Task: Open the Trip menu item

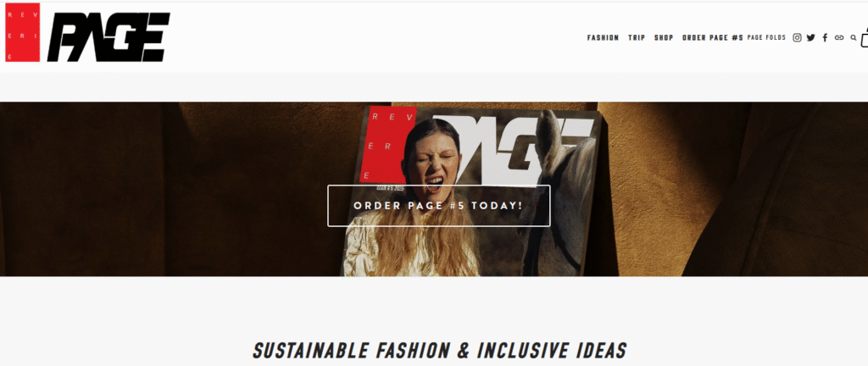Action: (637, 37)
